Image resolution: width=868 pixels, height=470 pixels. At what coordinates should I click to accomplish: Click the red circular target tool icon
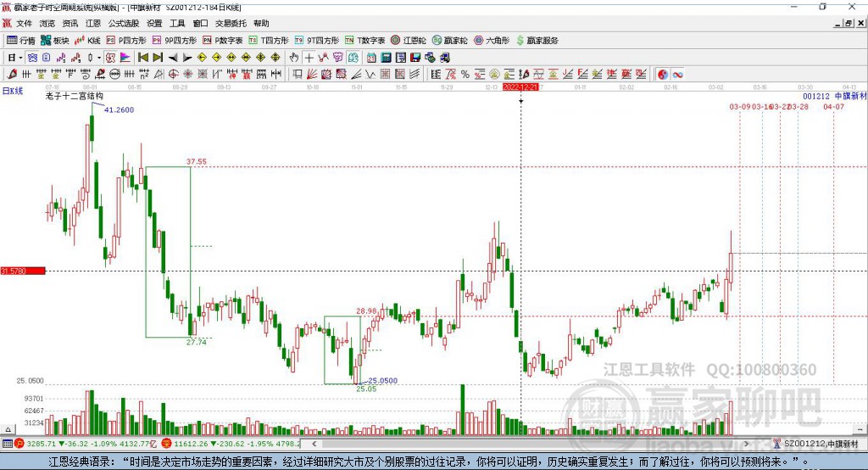coord(173,75)
